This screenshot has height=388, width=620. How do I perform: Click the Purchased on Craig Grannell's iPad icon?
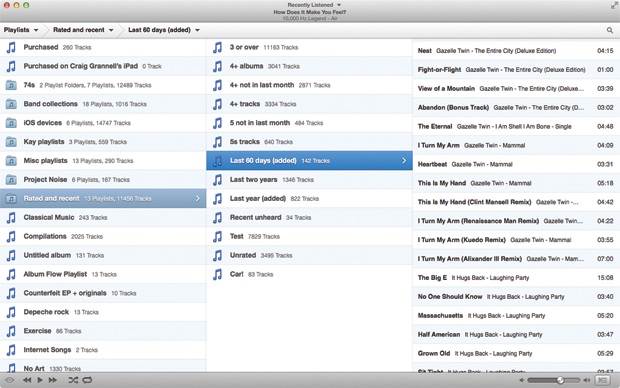coord(11,66)
